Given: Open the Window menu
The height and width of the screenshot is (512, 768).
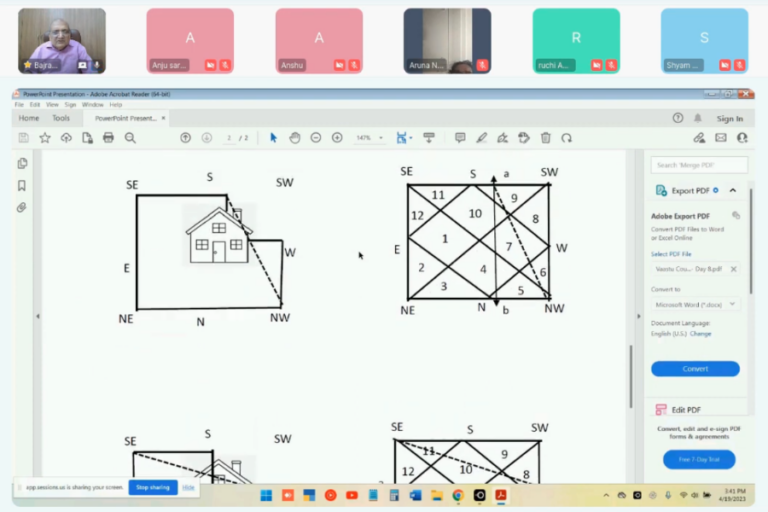Looking at the screenshot, I should [93, 105].
